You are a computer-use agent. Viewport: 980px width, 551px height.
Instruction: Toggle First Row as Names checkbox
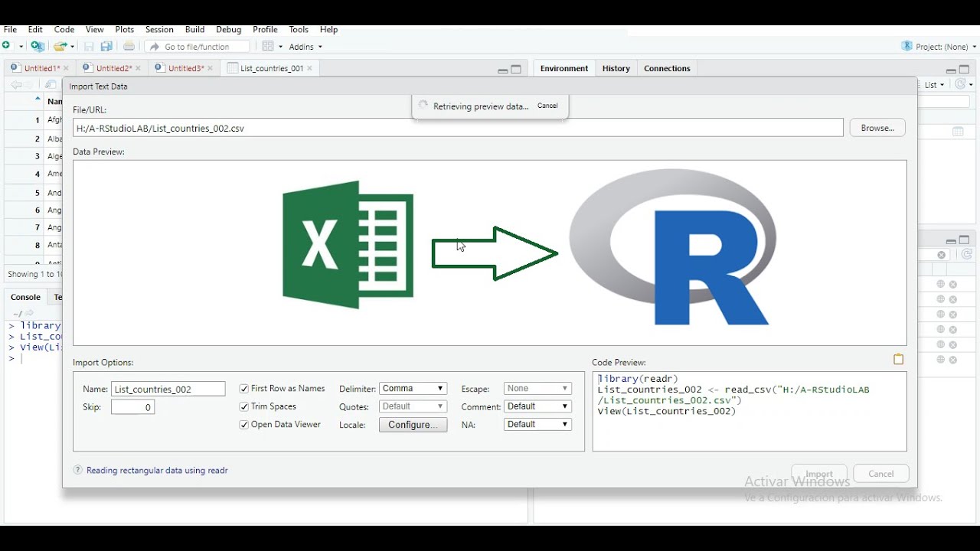[x=243, y=389]
